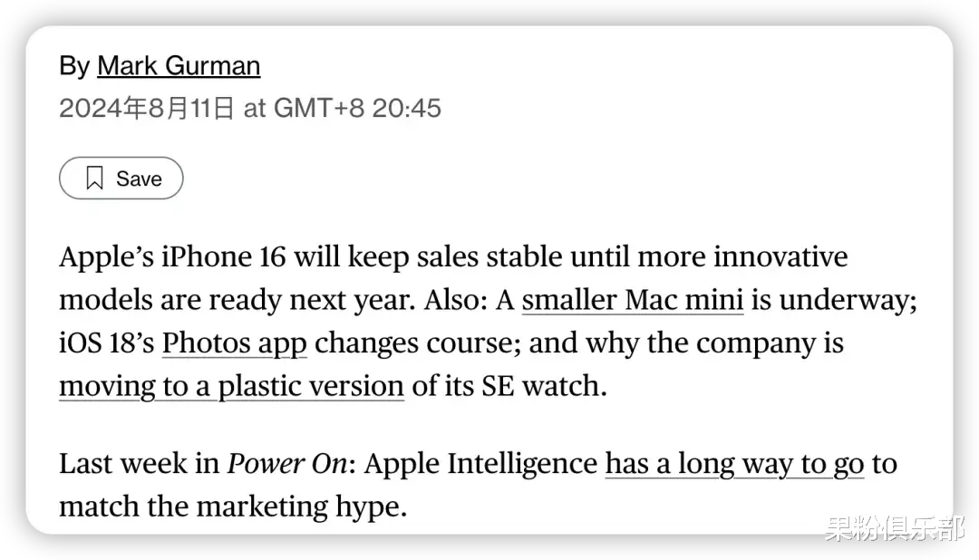
Task: Click 'iOS 18's' in the article text
Action: point(107,343)
